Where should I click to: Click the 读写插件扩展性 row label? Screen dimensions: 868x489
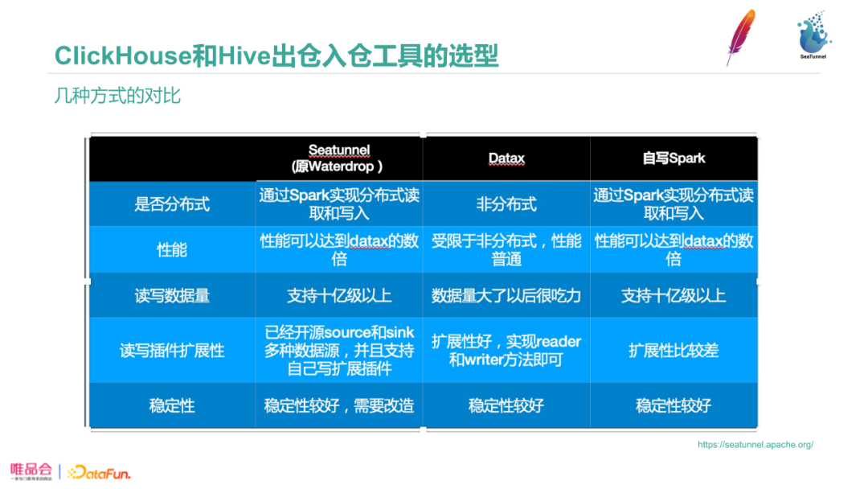point(172,350)
